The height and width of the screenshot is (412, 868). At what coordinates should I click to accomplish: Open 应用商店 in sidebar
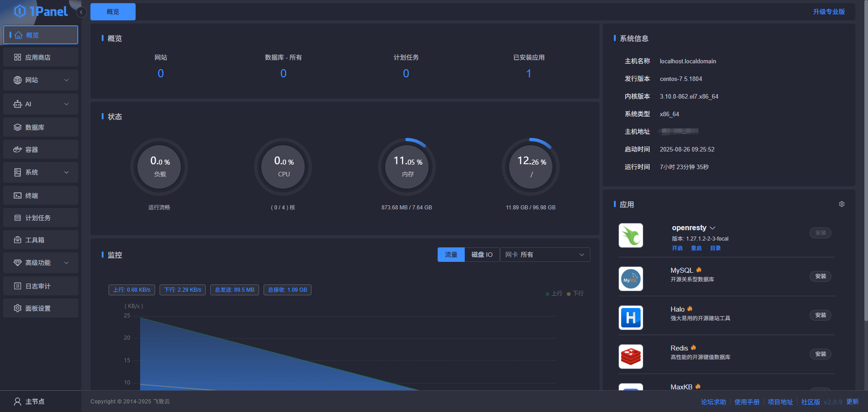click(41, 57)
